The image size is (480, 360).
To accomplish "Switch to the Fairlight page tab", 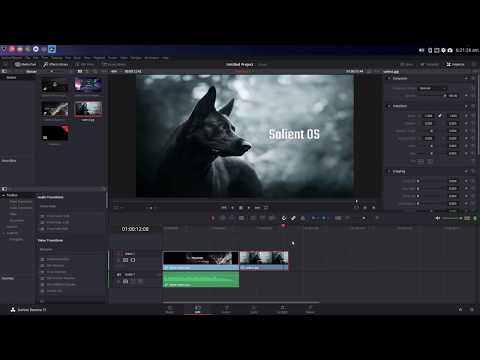I will click(282, 309).
